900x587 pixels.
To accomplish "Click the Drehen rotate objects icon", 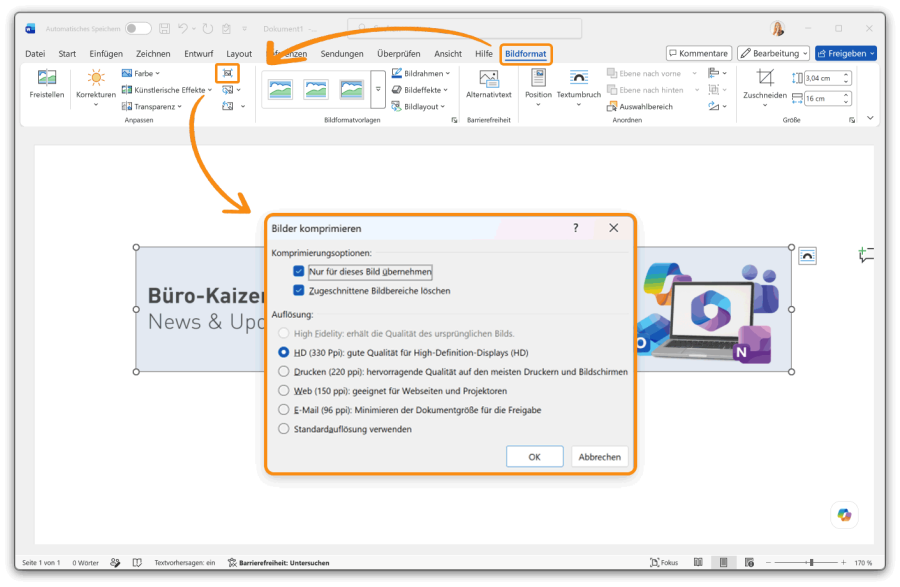I will point(713,106).
